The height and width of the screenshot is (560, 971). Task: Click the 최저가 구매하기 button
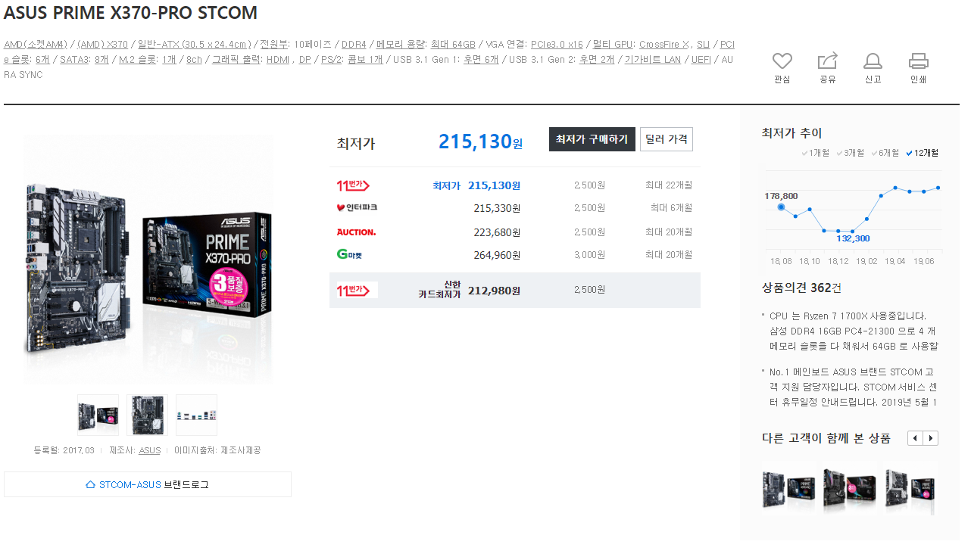592,139
